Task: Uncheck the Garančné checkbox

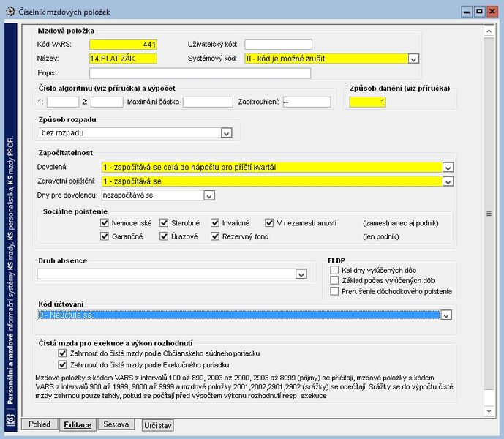Action: [105, 236]
